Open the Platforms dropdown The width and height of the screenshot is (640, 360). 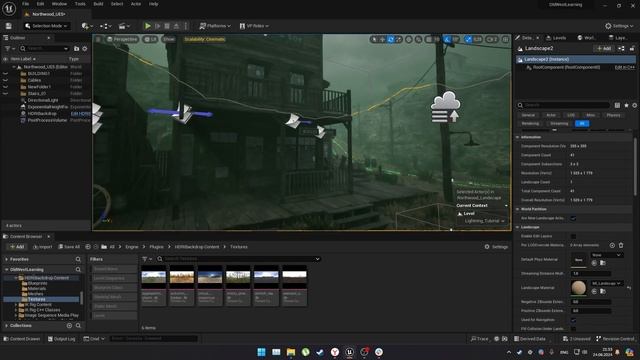[215, 26]
